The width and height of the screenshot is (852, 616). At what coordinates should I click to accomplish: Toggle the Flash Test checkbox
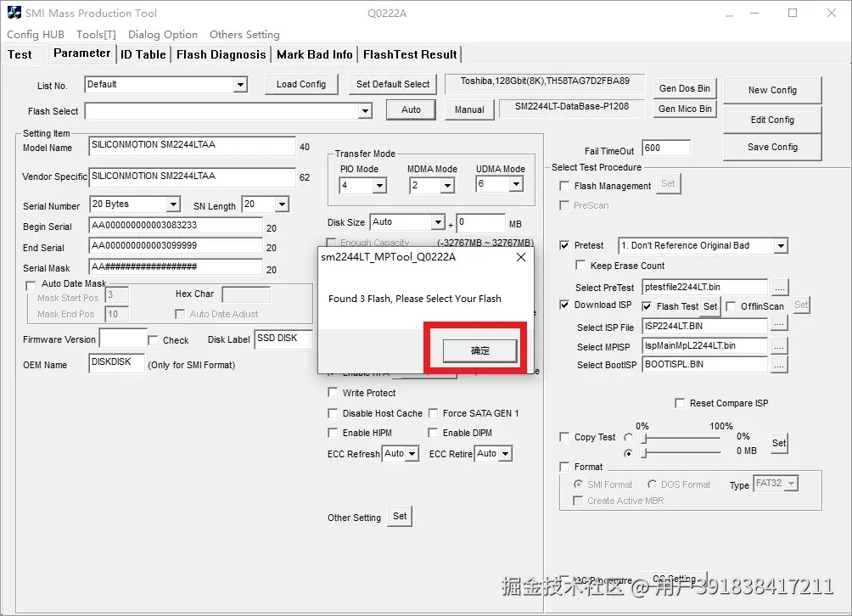tap(647, 306)
